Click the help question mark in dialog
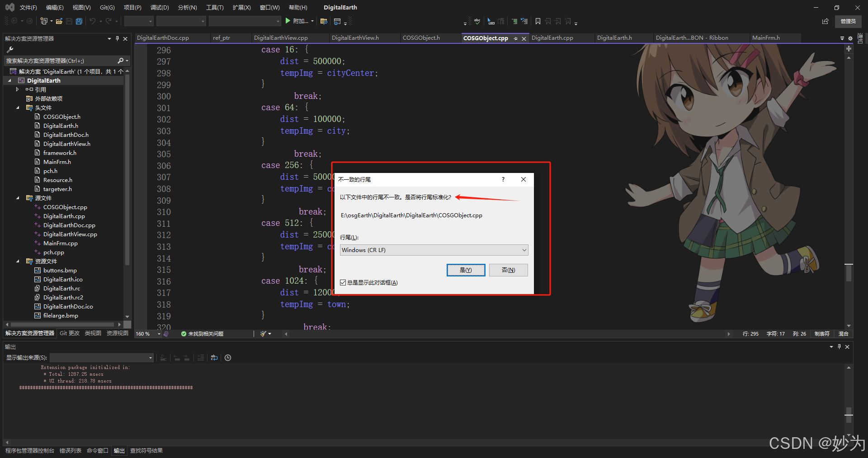Screen dimensions: 868x458 503,179
